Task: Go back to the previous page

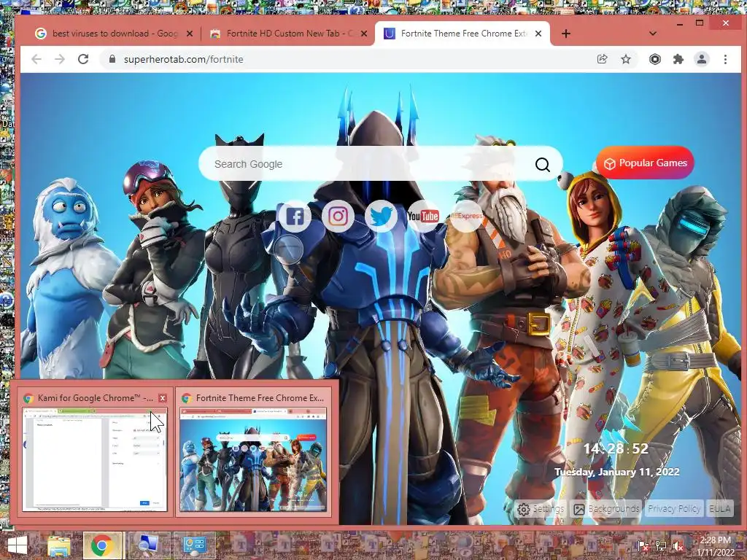Action: [36, 59]
